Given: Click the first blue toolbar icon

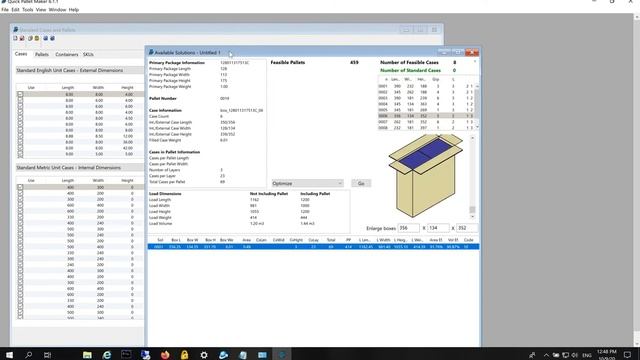Looking at the screenshot, I should coord(46,38).
